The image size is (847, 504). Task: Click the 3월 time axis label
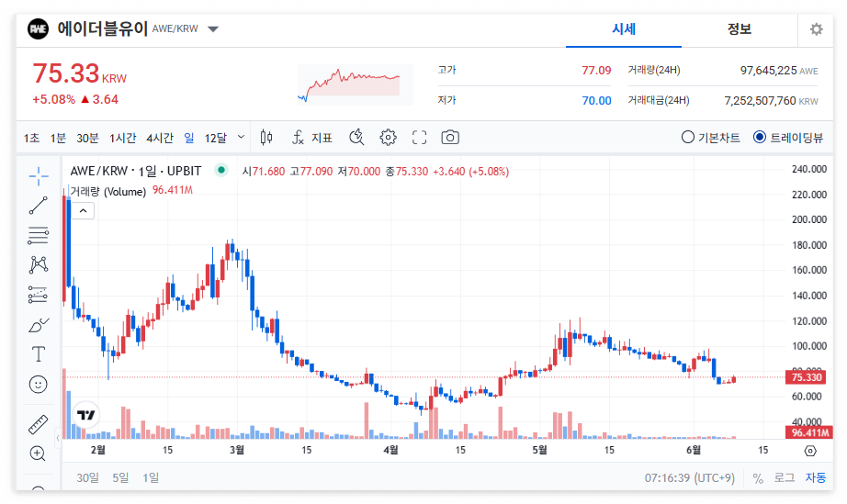pyautogui.click(x=237, y=450)
